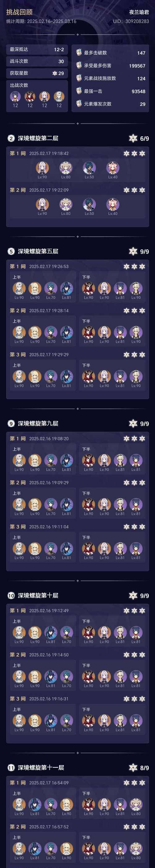Click the star icon beside 获取星数 29

coord(55,73)
